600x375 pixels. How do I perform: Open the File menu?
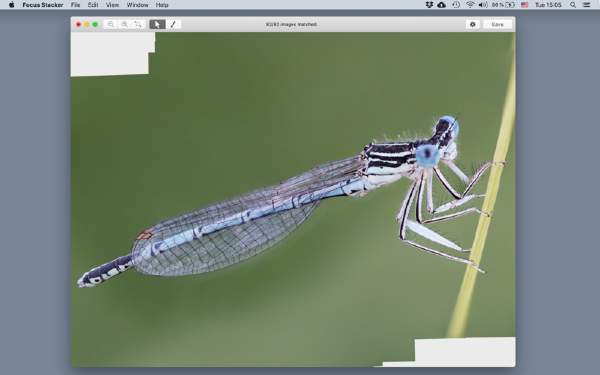tap(75, 5)
